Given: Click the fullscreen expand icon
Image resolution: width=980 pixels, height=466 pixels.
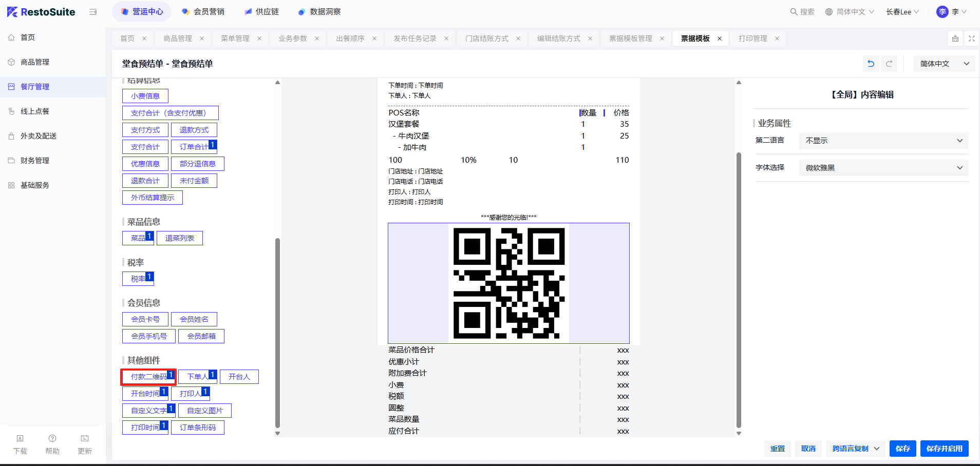Looking at the screenshot, I should (x=972, y=38).
